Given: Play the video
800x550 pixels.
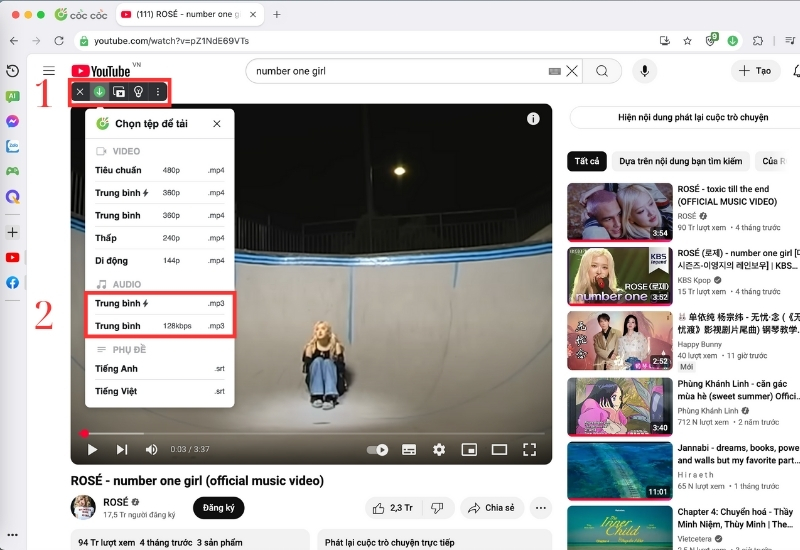Looking at the screenshot, I should point(92,449).
